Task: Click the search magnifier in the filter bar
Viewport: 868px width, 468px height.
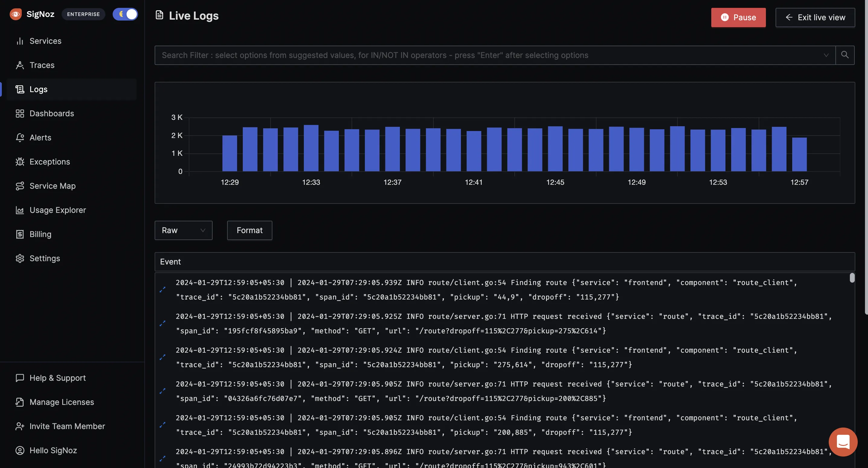Action: pyautogui.click(x=844, y=55)
